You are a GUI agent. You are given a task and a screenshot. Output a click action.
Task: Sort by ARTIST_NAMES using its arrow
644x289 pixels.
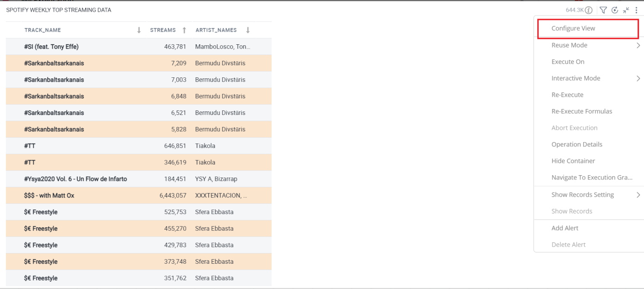(248, 30)
